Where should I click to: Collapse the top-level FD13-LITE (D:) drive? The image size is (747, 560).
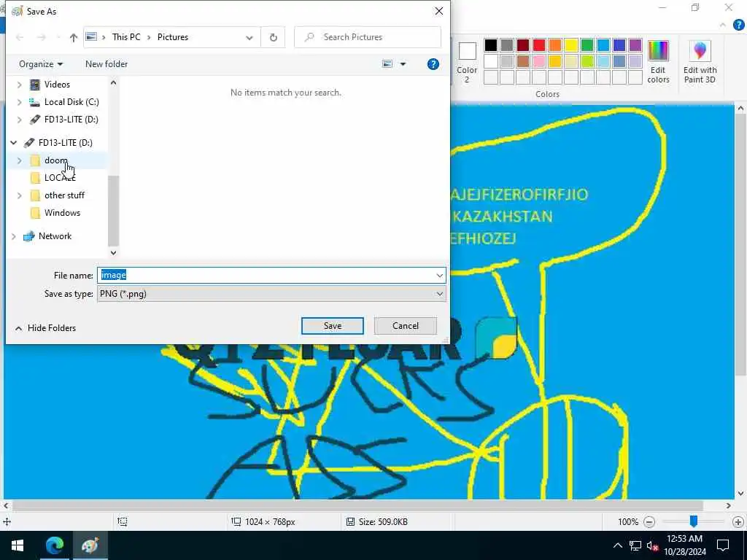click(x=14, y=142)
